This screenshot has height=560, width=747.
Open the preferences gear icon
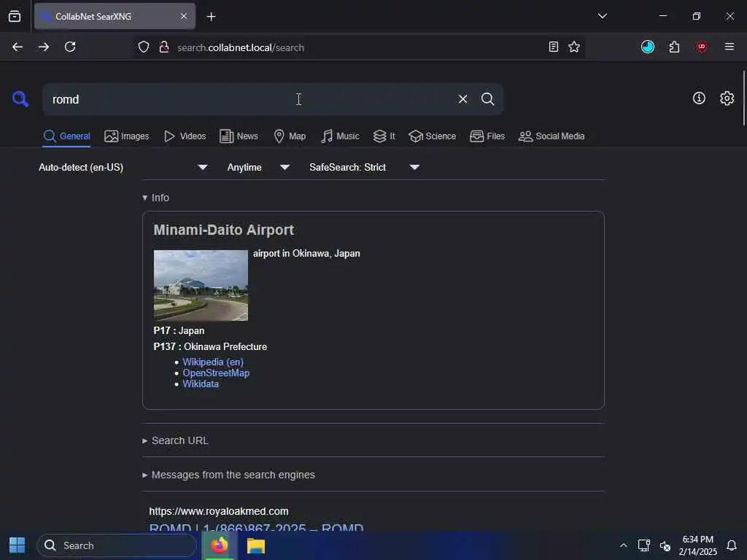(x=727, y=98)
